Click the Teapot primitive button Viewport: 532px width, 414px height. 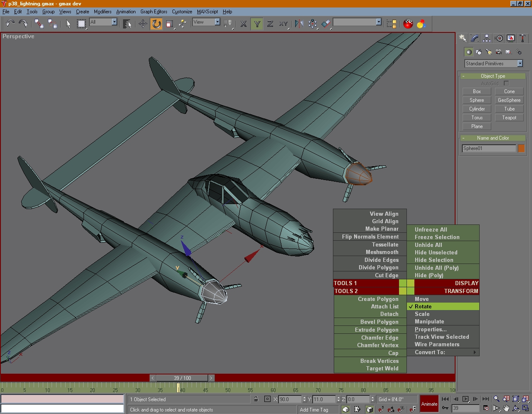pos(509,118)
